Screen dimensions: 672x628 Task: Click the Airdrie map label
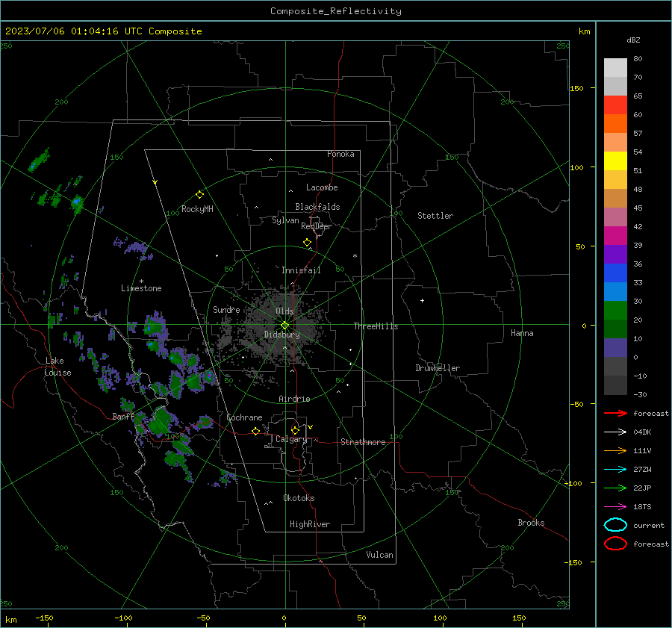294,399
